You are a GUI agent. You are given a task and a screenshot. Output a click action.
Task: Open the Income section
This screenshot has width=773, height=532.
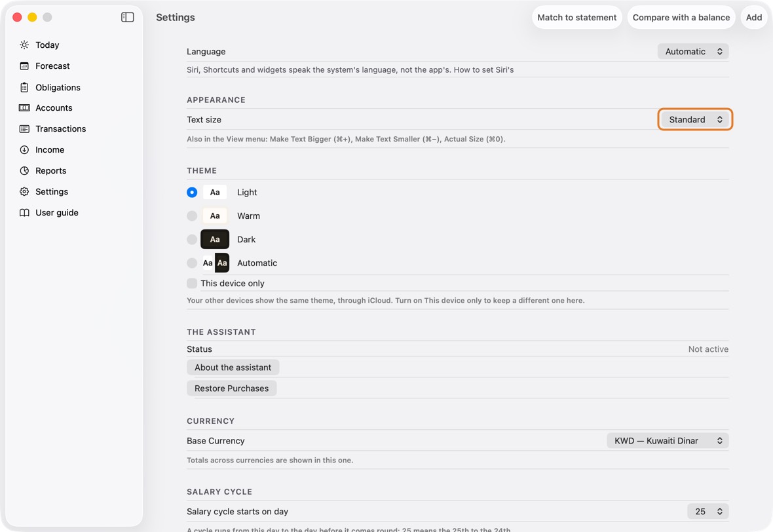point(50,150)
